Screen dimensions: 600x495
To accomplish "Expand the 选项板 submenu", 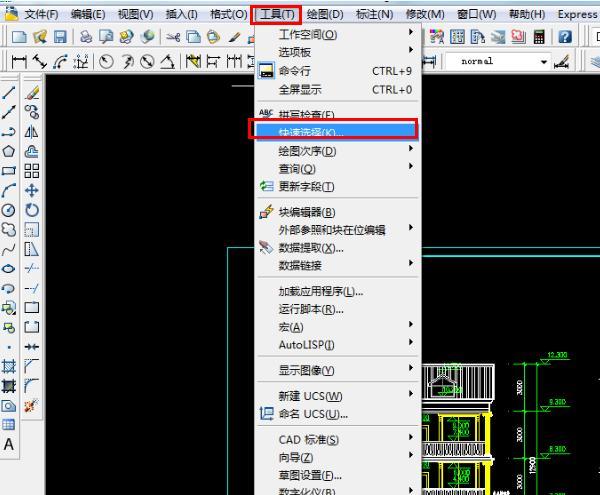I will click(x=337, y=52).
